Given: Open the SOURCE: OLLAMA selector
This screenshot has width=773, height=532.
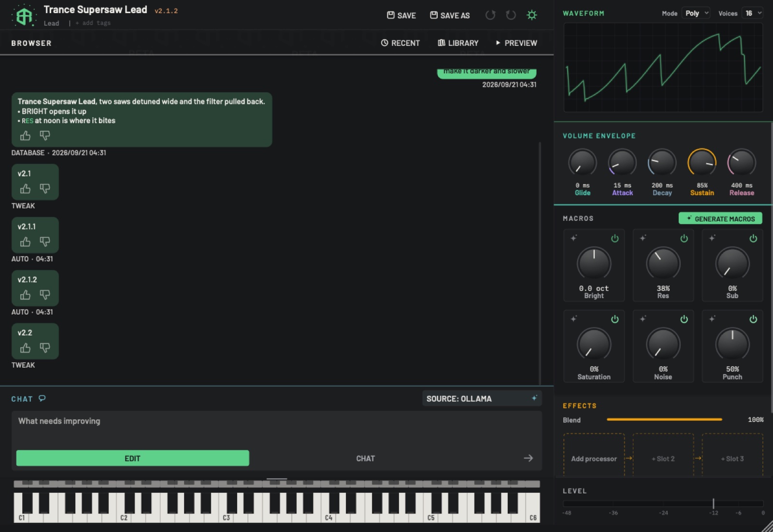Looking at the screenshot, I should pyautogui.click(x=482, y=399).
